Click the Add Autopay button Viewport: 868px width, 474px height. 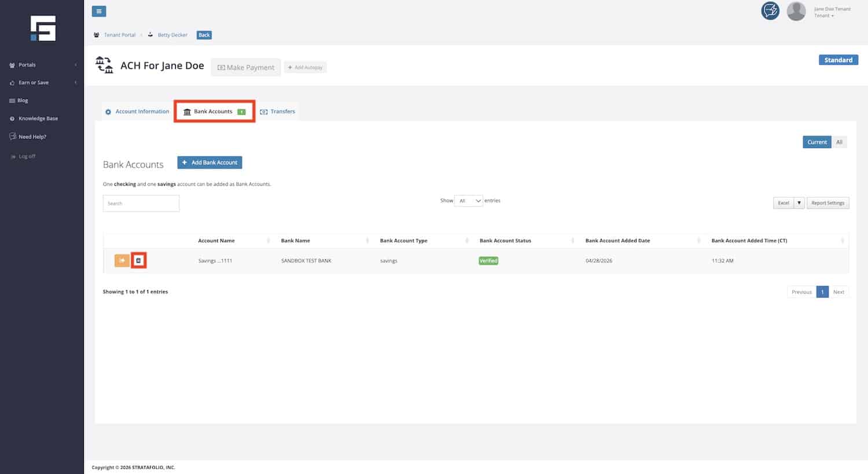[x=306, y=68]
